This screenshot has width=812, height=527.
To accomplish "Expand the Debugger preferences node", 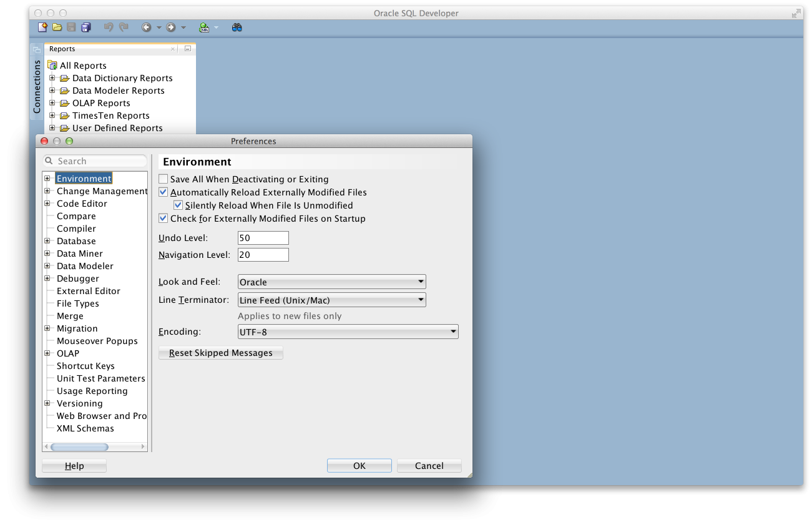I will point(47,278).
